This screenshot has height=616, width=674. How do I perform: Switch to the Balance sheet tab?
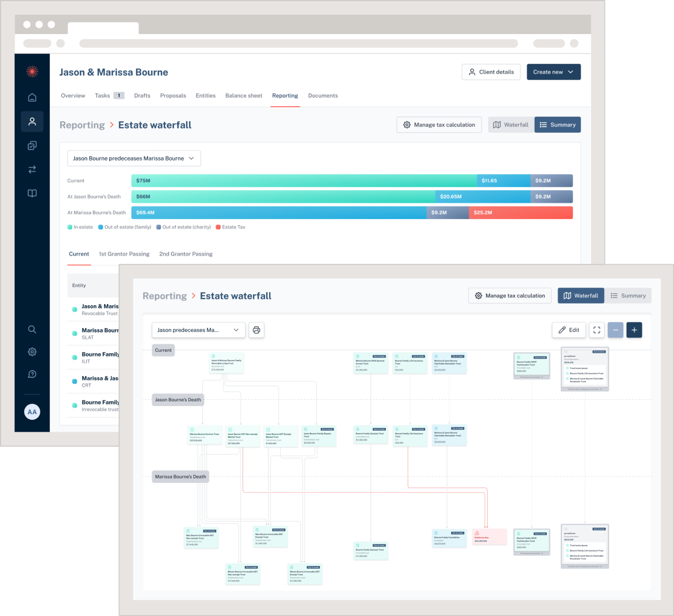coord(243,96)
